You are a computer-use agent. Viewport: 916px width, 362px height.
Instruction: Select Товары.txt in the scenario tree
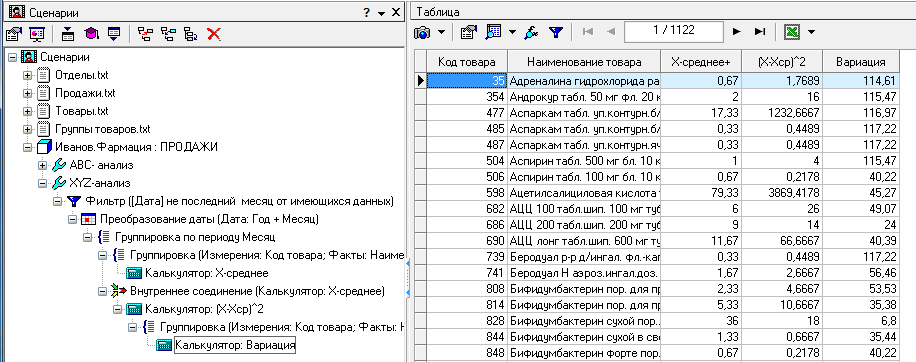(82, 112)
